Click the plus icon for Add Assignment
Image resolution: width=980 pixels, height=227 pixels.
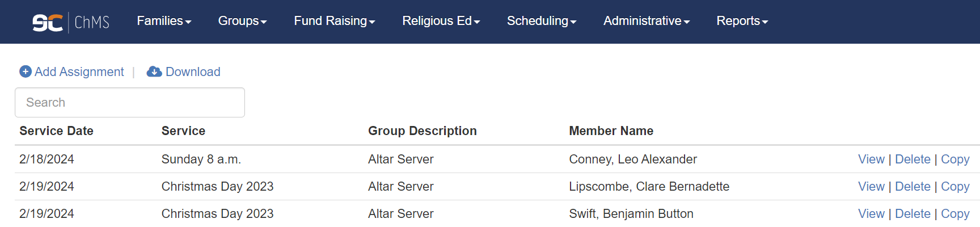tap(26, 72)
